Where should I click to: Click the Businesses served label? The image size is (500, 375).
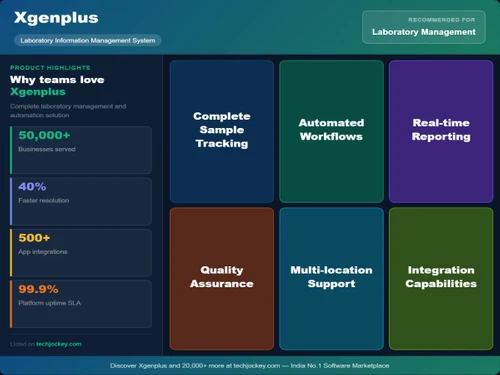47,149
